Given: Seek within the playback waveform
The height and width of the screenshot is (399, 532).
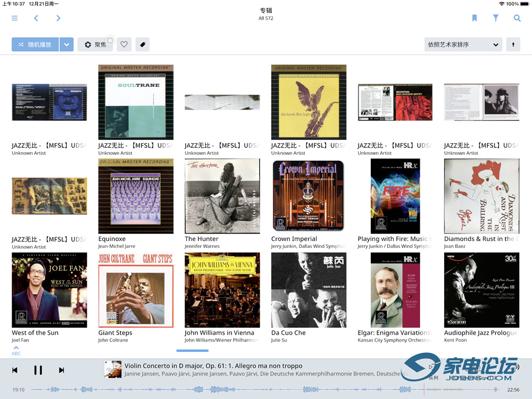Looking at the screenshot, I should [265, 389].
